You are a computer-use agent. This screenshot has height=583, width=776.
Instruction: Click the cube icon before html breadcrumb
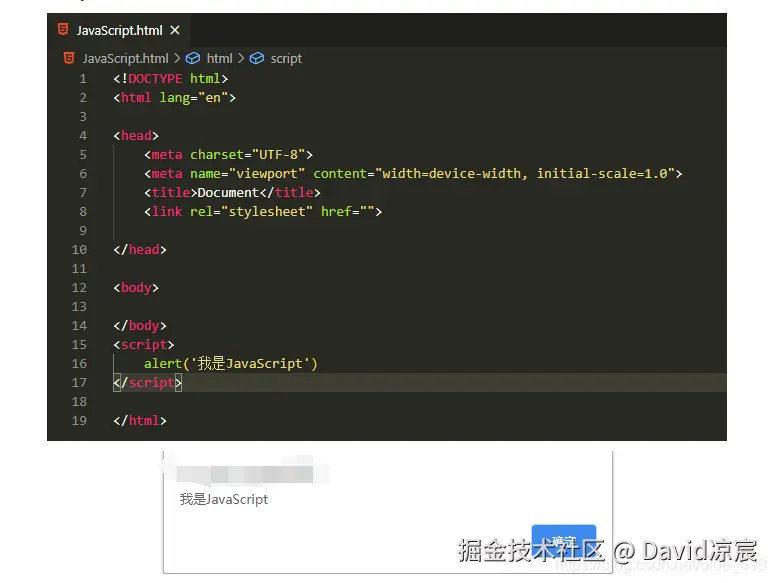click(193, 58)
